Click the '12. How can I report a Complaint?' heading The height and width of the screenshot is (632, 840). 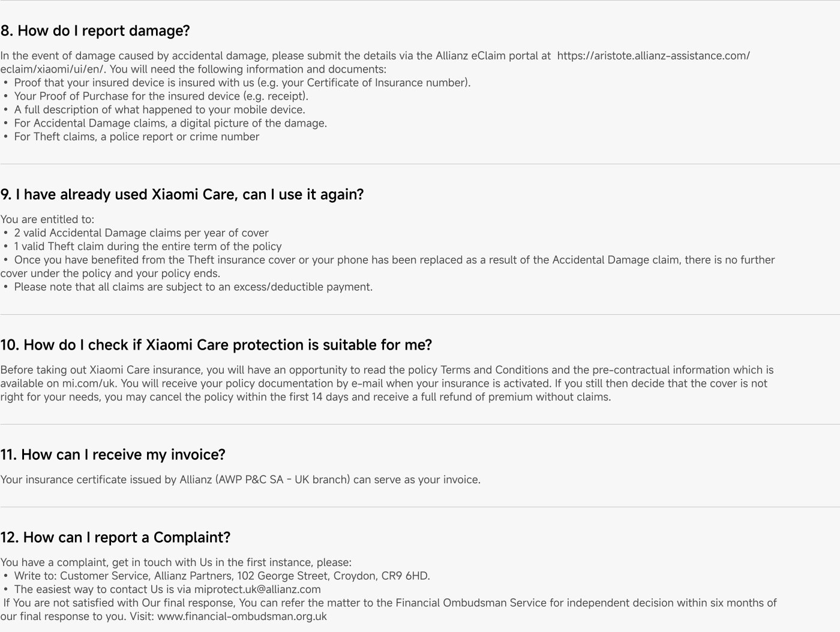[x=115, y=537]
